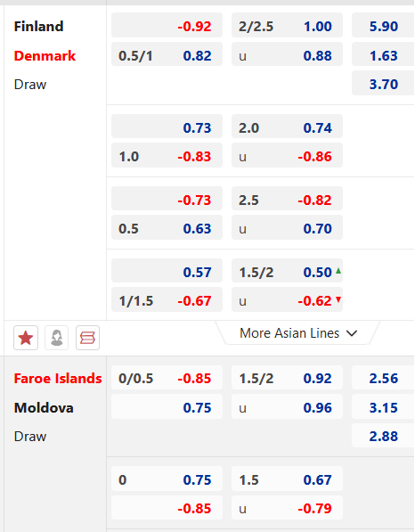
Task: Select Denmark 0.5/1 handicap odds 0.82
Action: pyautogui.click(x=167, y=54)
